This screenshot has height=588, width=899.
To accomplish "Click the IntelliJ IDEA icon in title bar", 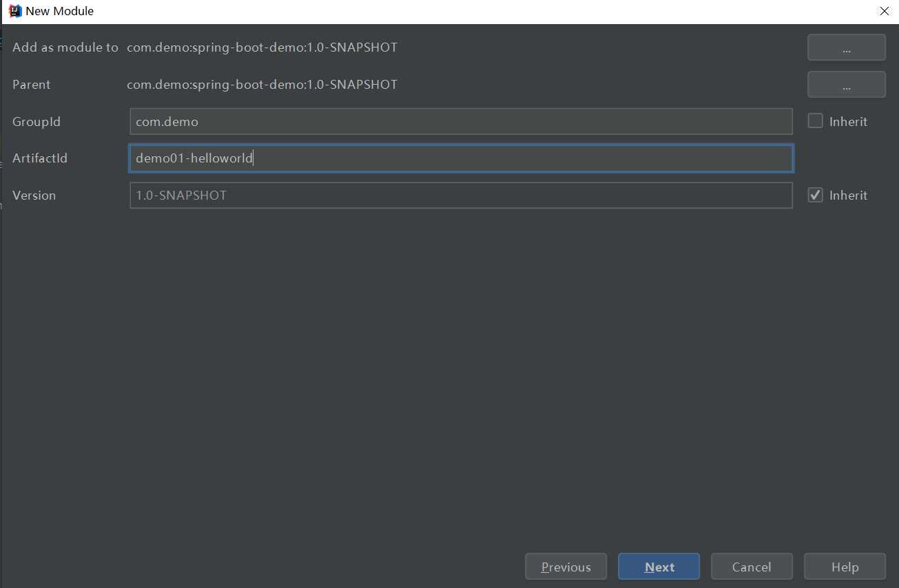I will point(14,11).
